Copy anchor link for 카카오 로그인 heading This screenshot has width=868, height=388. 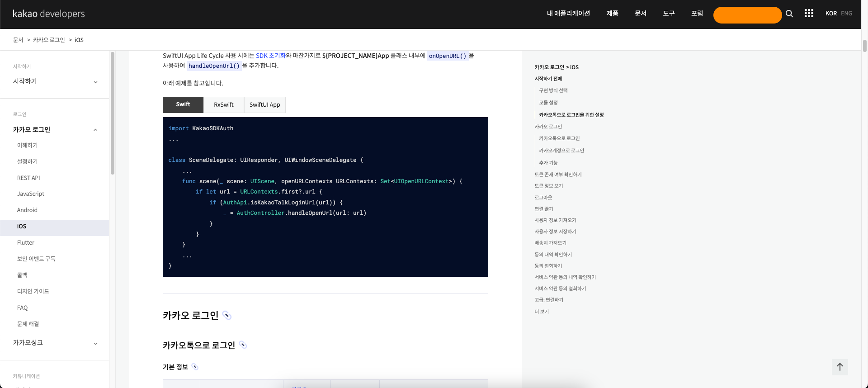(x=227, y=316)
